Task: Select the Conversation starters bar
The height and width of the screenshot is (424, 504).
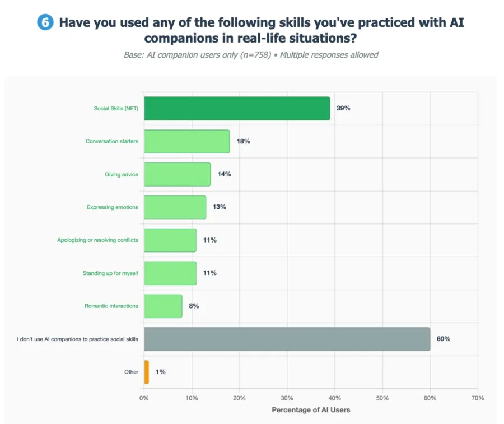Action: tap(186, 141)
